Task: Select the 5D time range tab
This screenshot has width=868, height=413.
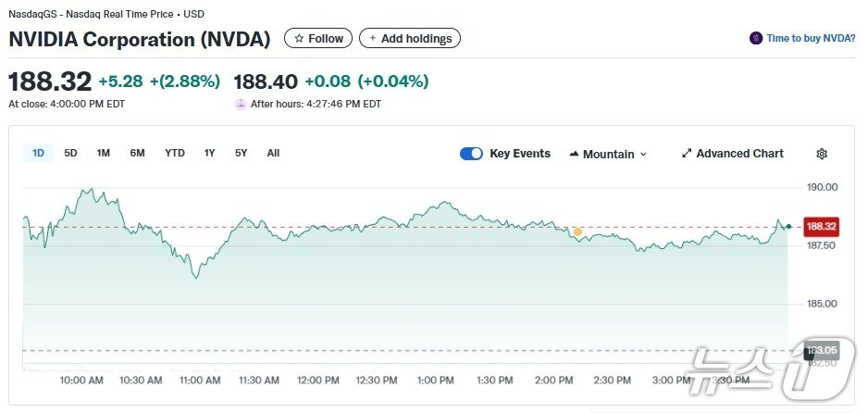Action: 70,153
